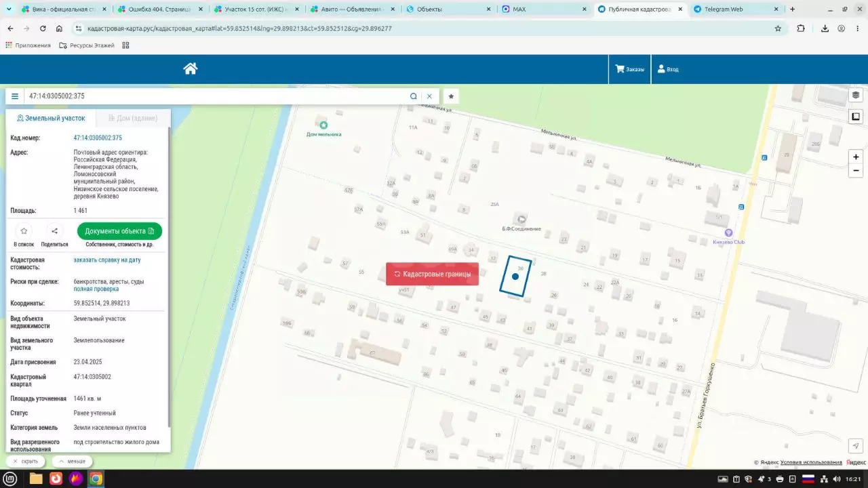This screenshot has height=488, width=868.
Task: Open Заказы cart in header
Action: tap(629, 69)
